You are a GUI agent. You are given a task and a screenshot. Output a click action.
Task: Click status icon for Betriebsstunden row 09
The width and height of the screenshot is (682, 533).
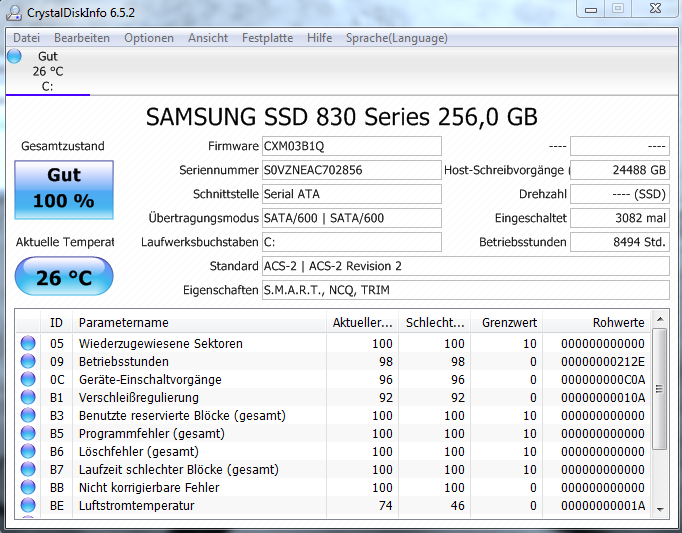(x=28, y=361)
